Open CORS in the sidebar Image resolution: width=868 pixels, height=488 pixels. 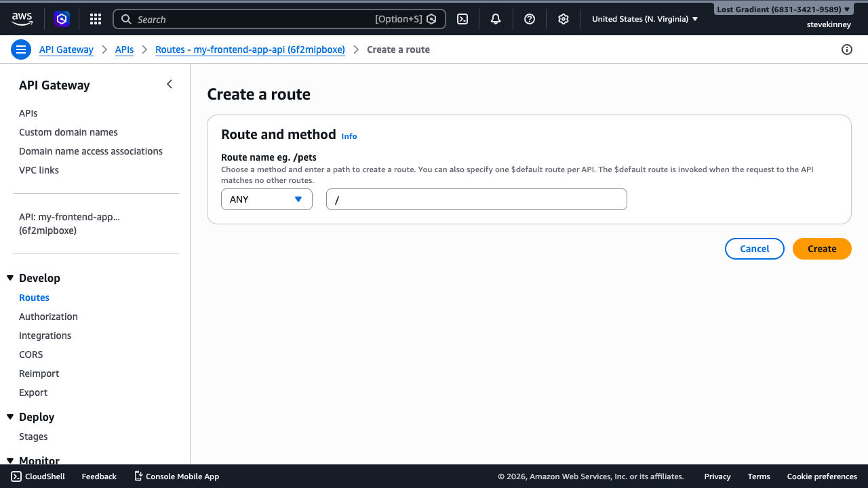pyautogui.click(x=31, y=354)
